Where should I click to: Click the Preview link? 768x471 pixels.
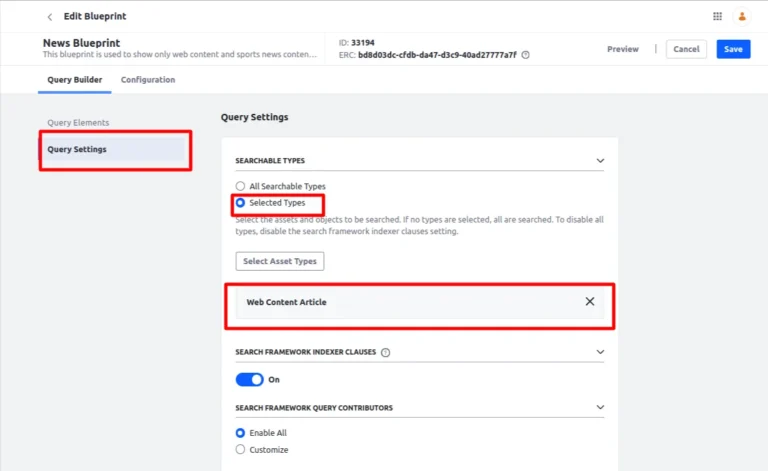(x=623, y=49)
